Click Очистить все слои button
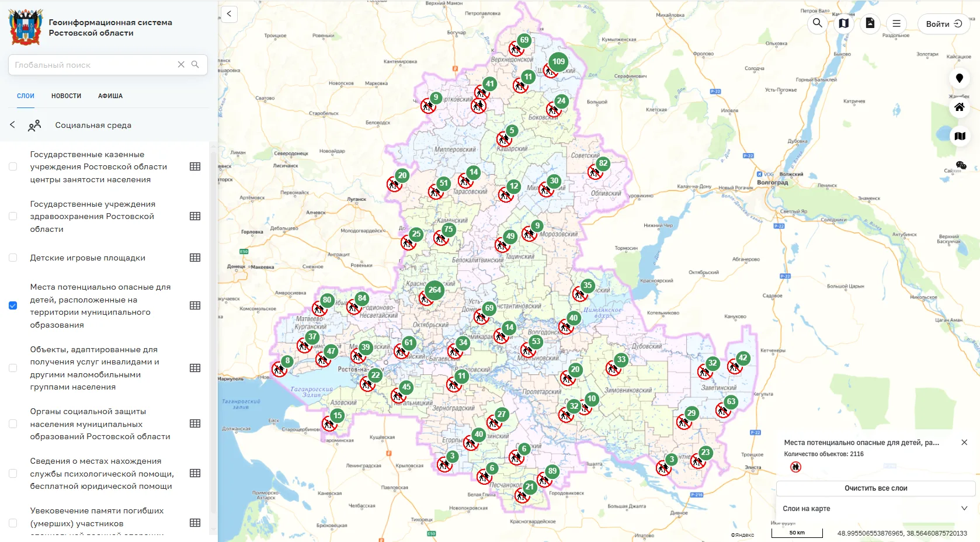The width and height of the screenshot is (980, 542). (875, 488)
